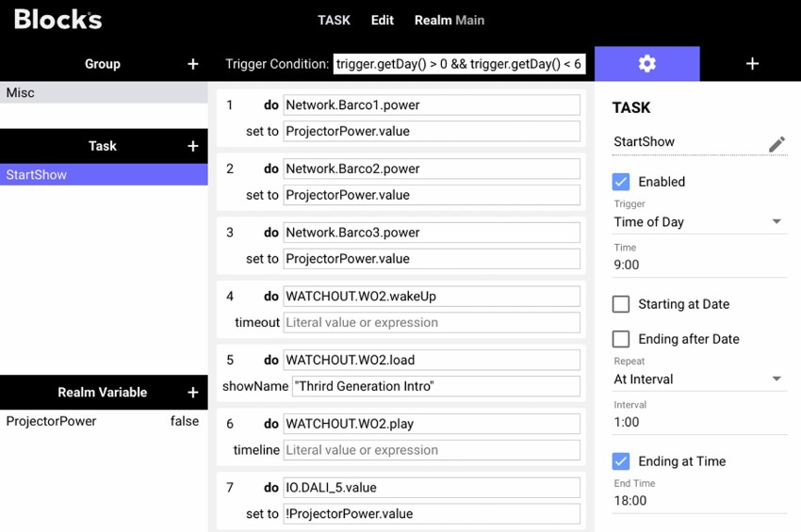The width and height of the screenshot is (801, 532).
Task: Click Realm Main in the top bar
Action: [x=450, y=20]
